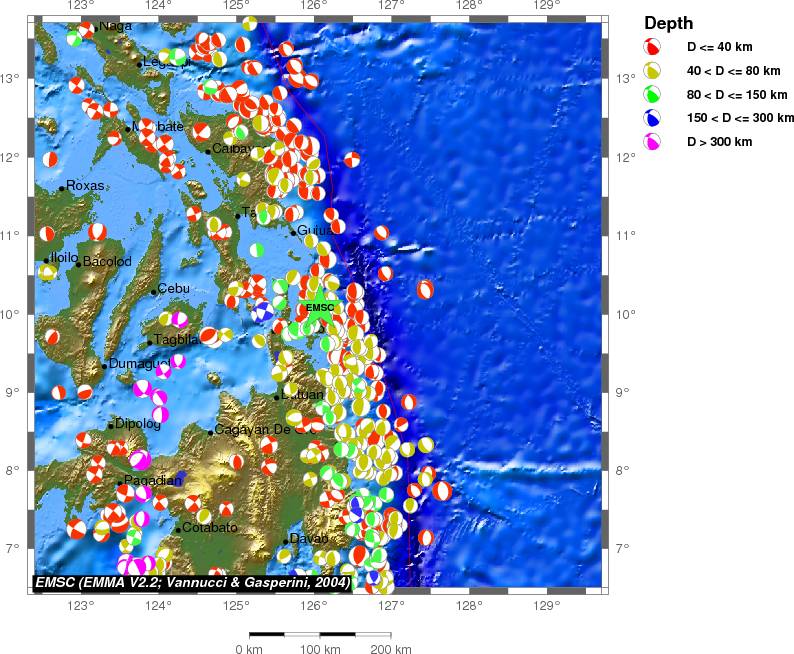Select the green EMSC epicenter marker
794x654 pixels.
point(320,308)
